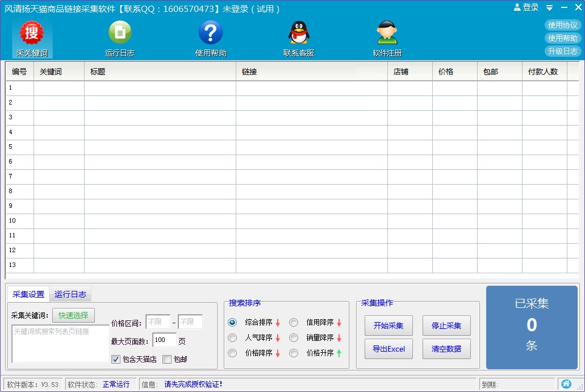Select the 销量降序 sort option
585x392 pixels.
294,338
